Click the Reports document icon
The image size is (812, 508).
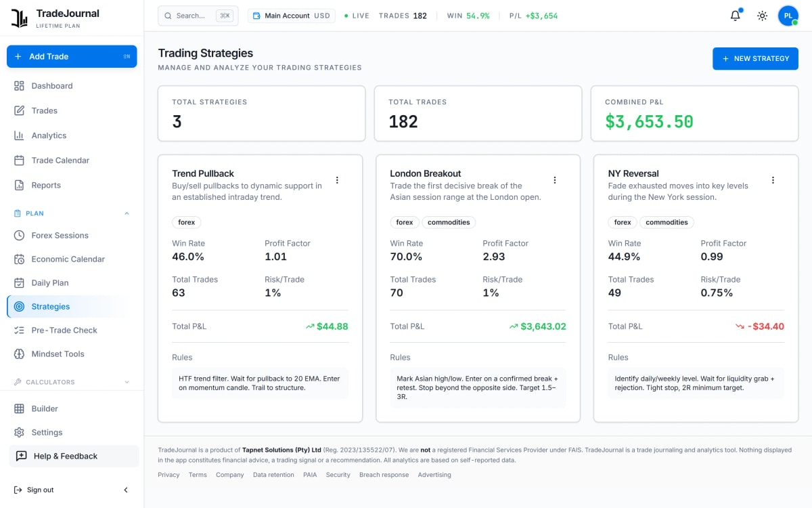[19, 185]
